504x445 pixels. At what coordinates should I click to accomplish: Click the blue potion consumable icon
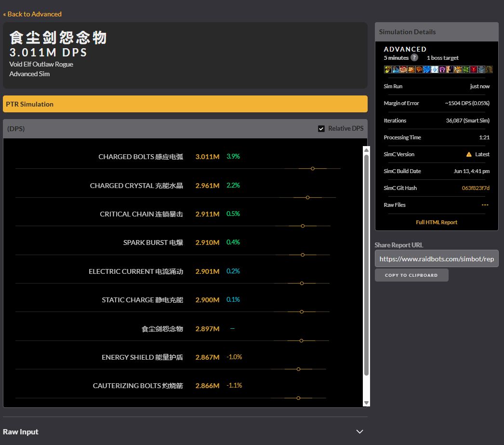click(395, 69)
